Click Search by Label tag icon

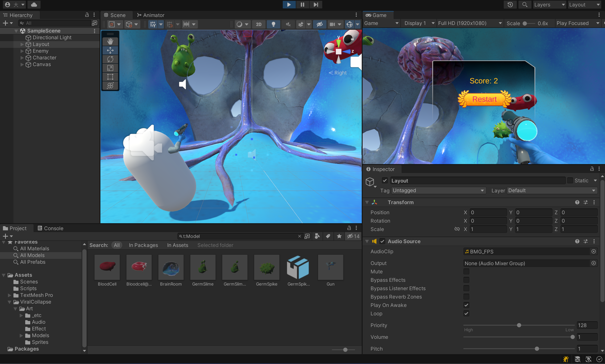[x=328, y=236]
